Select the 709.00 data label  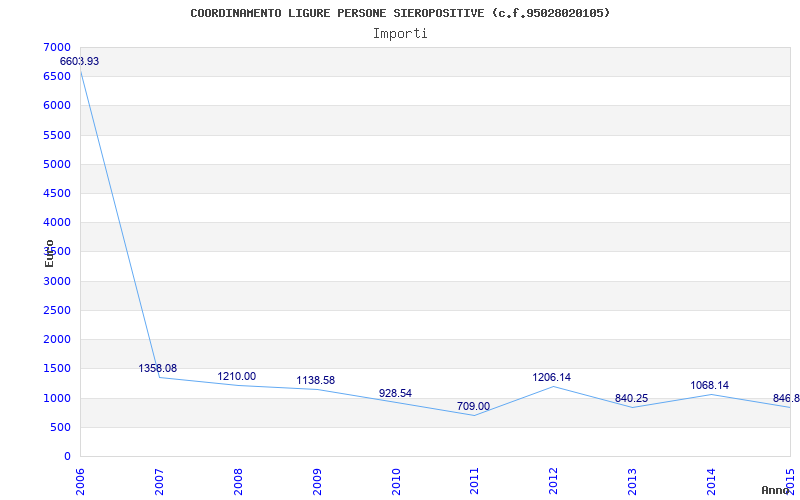point(473,406)
